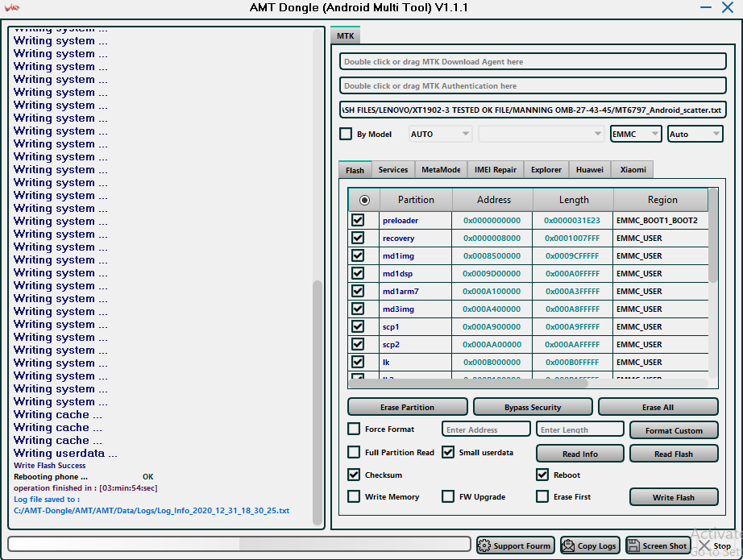Uncheck the preloader partition checkbox
This screenshot has height=560, width=743.
pos(358,220)
